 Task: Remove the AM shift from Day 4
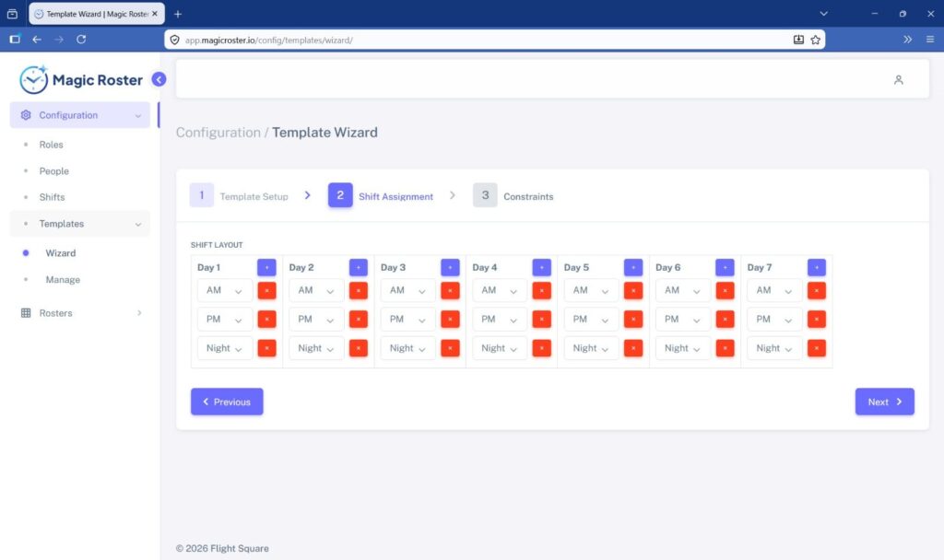tap(541, 290)
